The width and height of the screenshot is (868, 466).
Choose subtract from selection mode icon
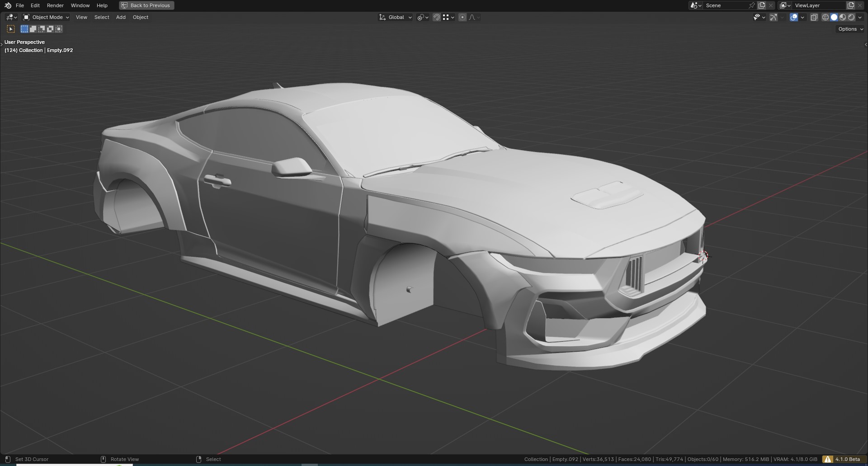(42, 29)
